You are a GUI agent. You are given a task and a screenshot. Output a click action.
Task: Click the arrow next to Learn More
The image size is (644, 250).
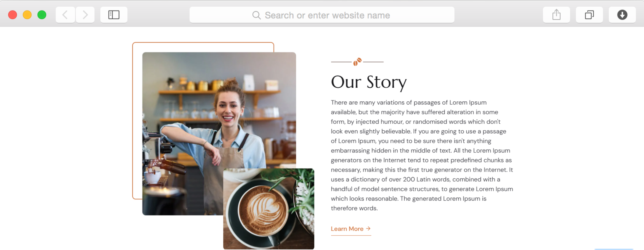[x=368, y=228]
